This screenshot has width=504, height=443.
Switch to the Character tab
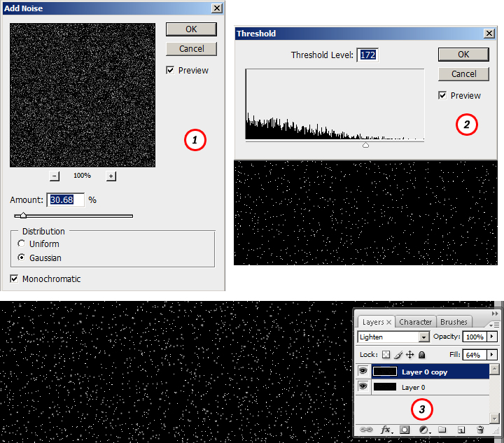pos(415,322)
